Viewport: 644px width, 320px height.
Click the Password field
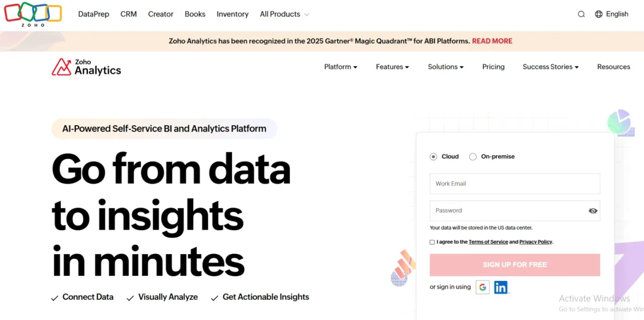[514, 211]
